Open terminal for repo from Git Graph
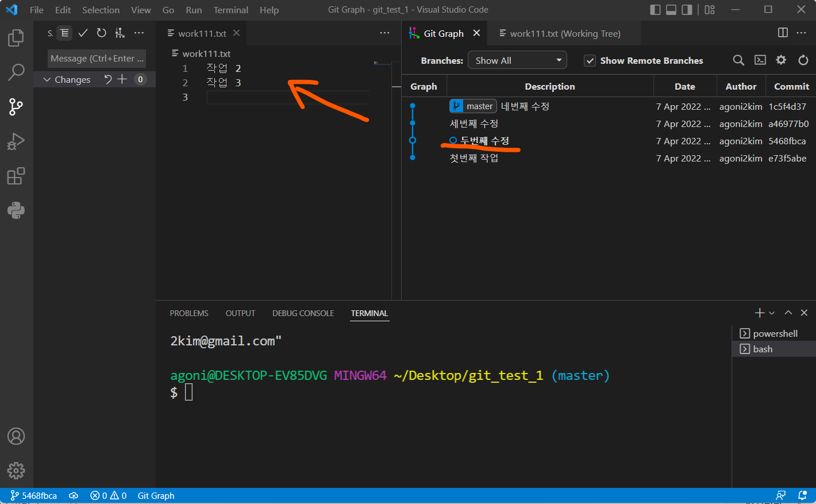The height and width of the screenshot is (504, 816). pos(760,60)
